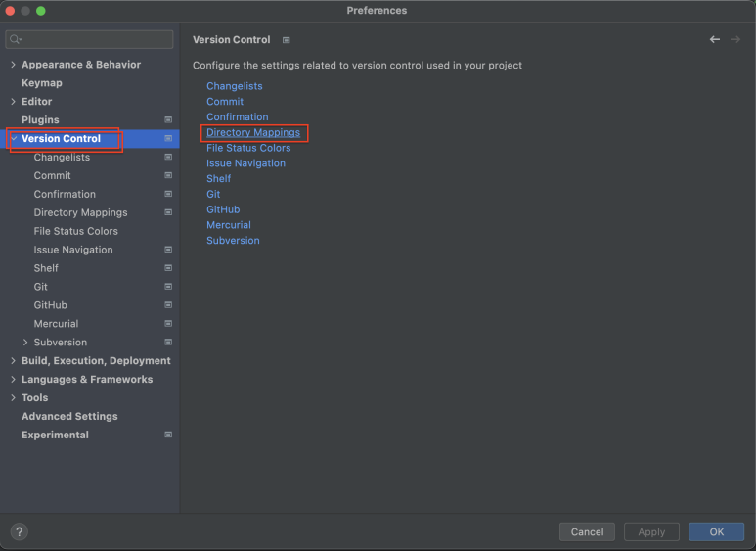Click the search magnifier icon
The height and width of the screenshot is (551, 756).
(x=16, y=39)
